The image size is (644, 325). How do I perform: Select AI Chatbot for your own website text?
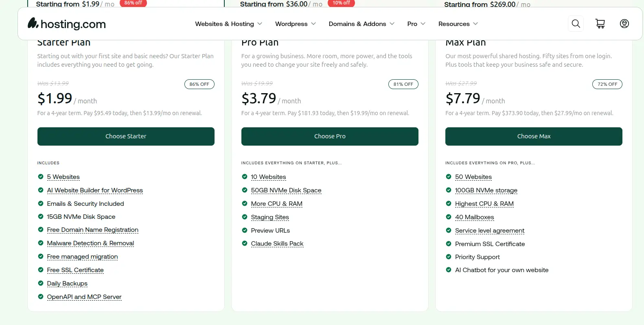coord(502,270)
